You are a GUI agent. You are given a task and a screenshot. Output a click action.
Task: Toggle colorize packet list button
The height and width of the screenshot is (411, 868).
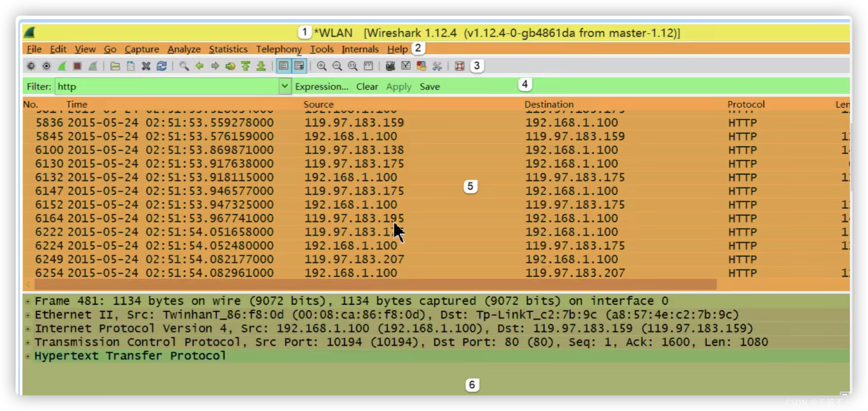tap(283, 66)
